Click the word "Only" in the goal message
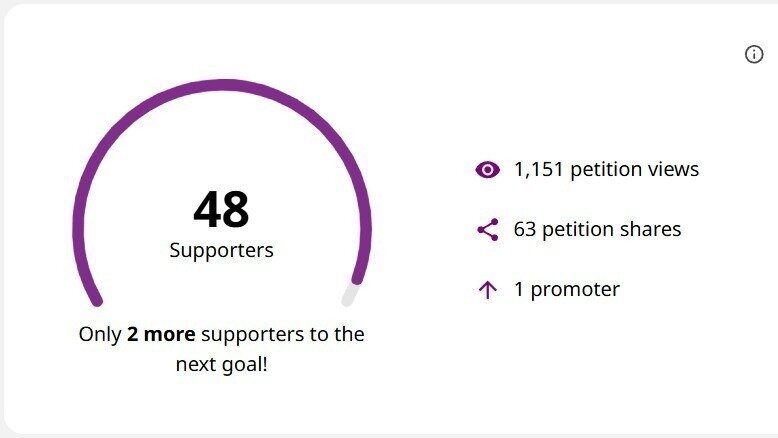This screenshot has height=438, width=778. pos(100,334)
